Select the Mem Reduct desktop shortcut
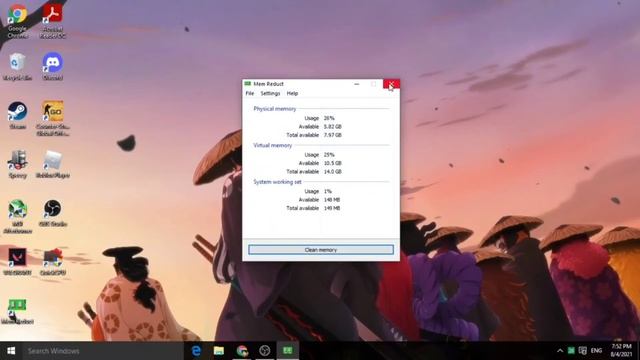 [18, 311]
